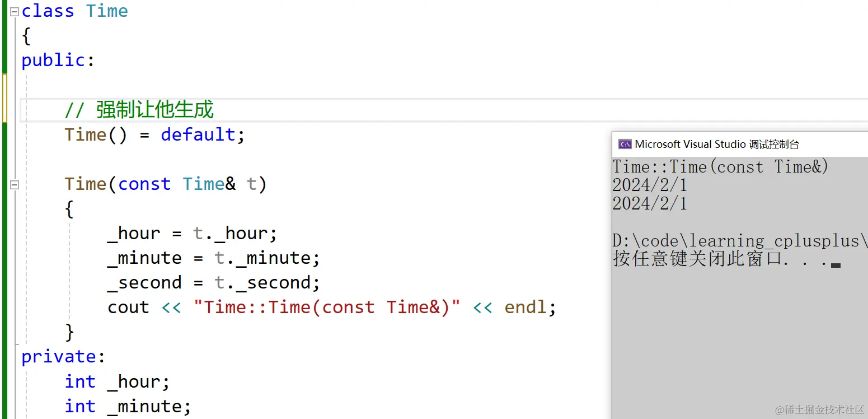Click the cout statement string literal
The height and width of the screenshot is (419, 868).
(x=327, y=308)
